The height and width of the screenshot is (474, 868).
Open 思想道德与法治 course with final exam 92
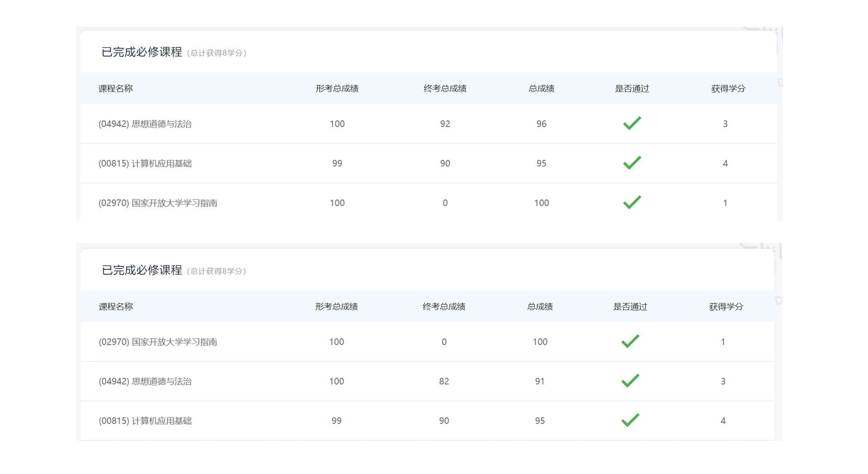click(x=145, y=124)
